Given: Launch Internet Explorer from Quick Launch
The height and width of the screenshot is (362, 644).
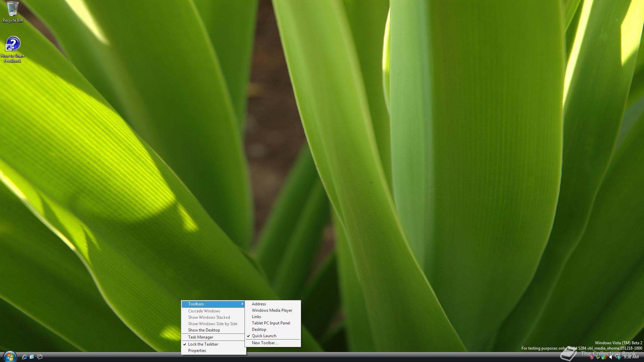Looking at the screenshot, I should pos(24,357).
